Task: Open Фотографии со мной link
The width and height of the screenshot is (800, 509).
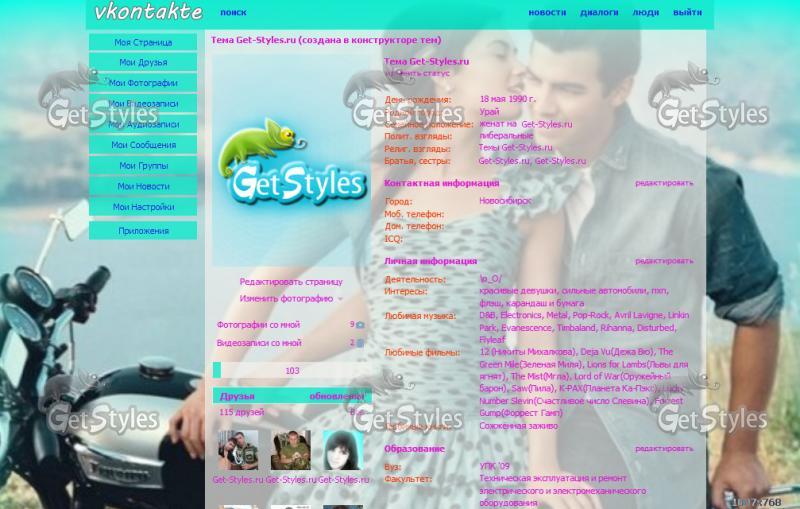Action: click(x=258, y=324)
